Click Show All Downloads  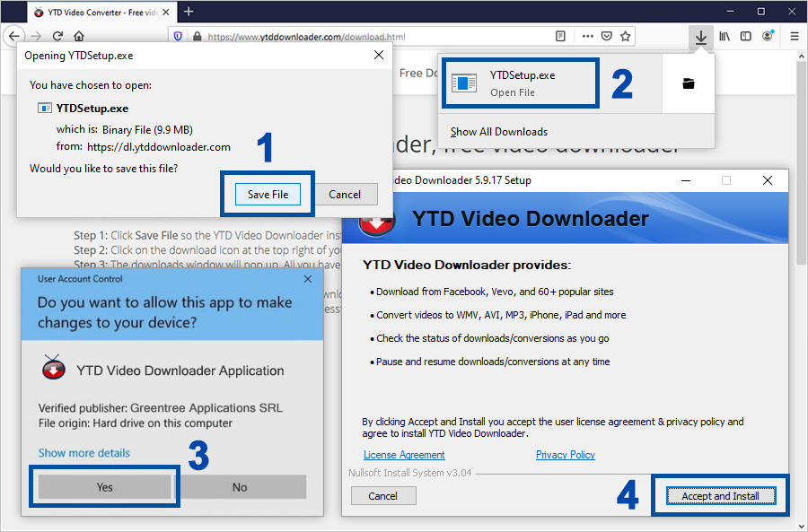499,132
